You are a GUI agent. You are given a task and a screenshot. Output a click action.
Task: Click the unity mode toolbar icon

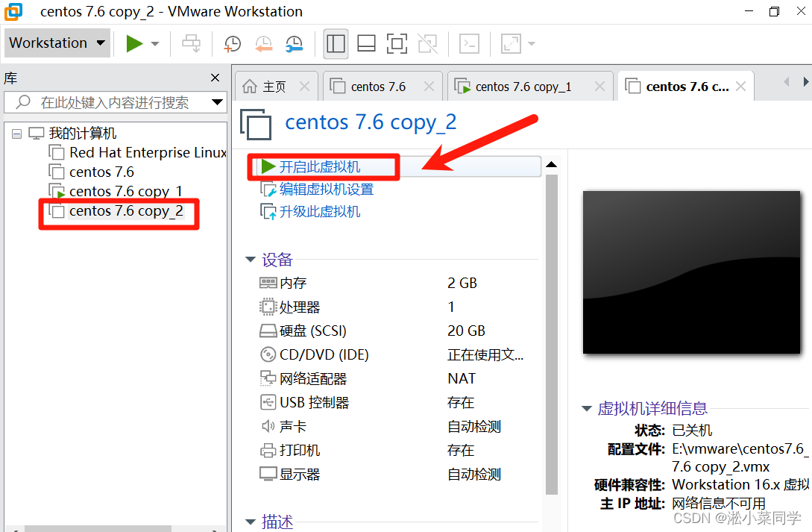428,43
